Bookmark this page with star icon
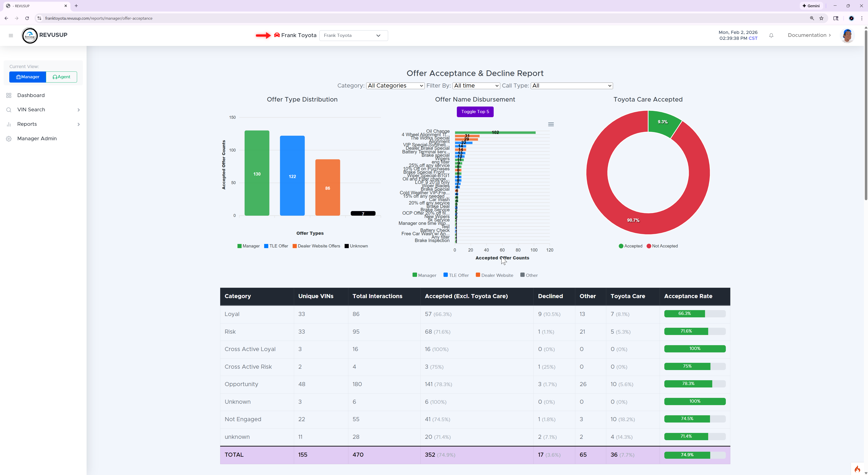The image size is (868, 475). coord(821,18)
